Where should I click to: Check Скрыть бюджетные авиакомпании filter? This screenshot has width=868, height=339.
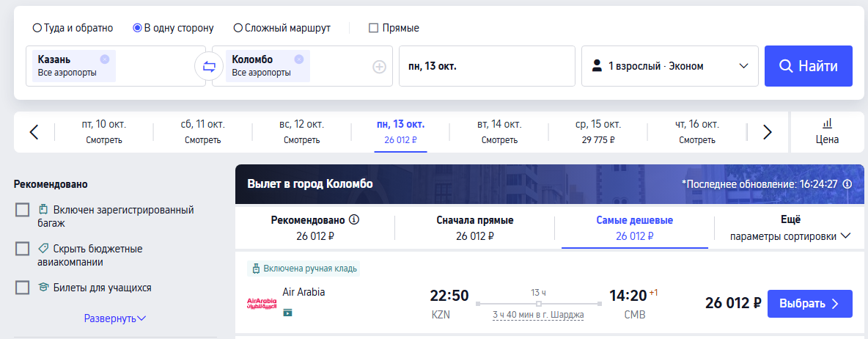point(23,249)
